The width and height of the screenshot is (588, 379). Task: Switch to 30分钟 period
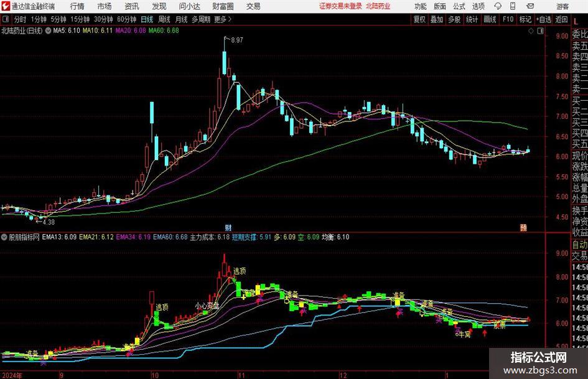(103, 19)
